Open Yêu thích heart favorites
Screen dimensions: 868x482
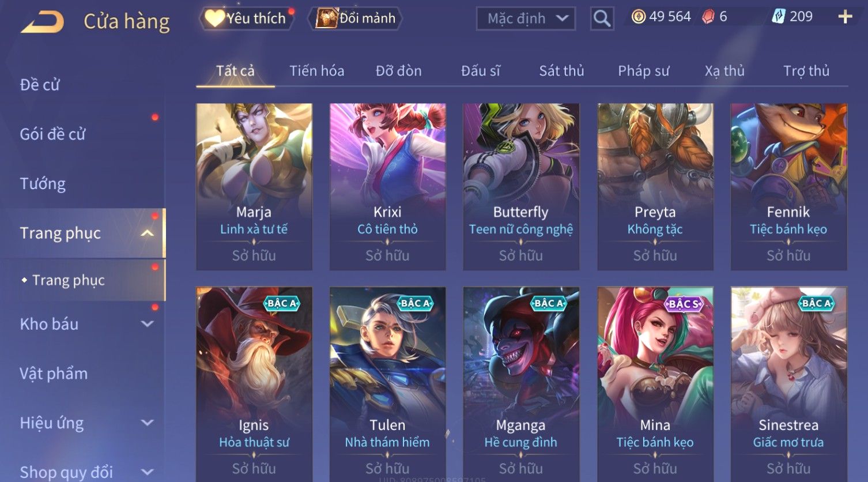pyautogui.click(x=247, y=18)
